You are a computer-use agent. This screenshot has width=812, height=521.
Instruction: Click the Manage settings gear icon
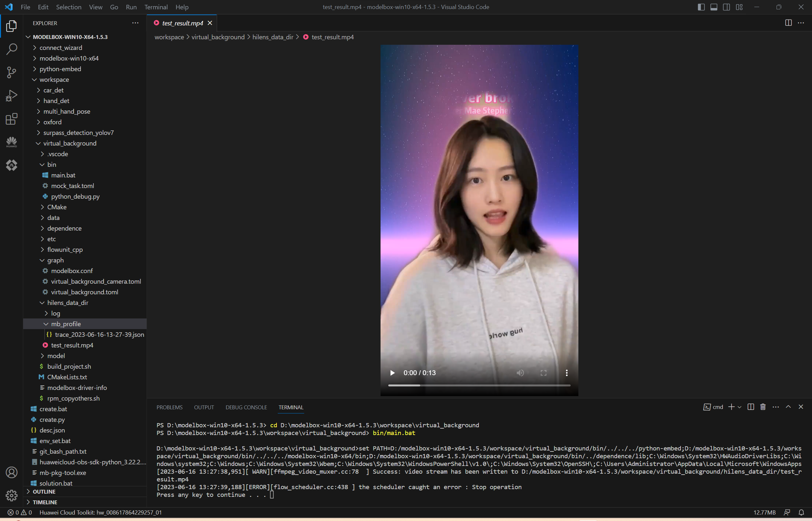point(12,496)
